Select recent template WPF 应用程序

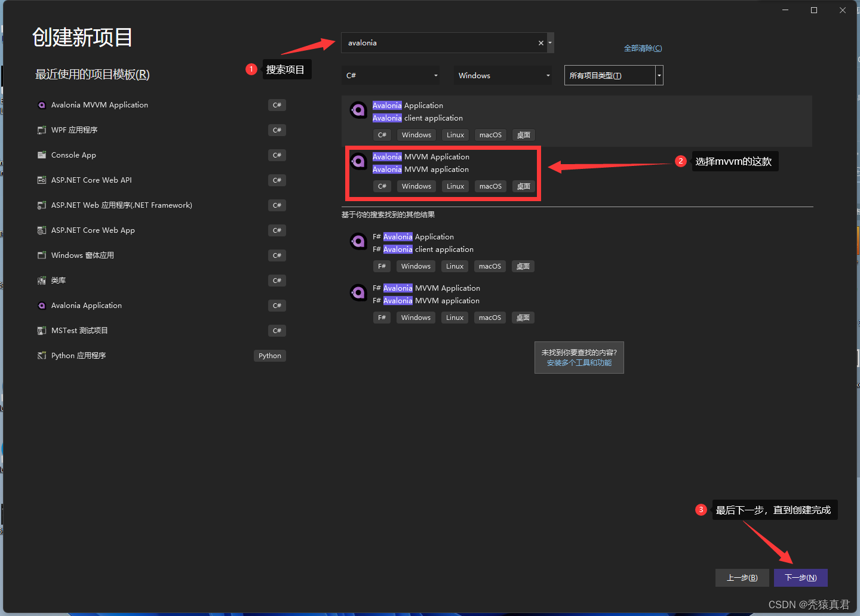[161, 130]
